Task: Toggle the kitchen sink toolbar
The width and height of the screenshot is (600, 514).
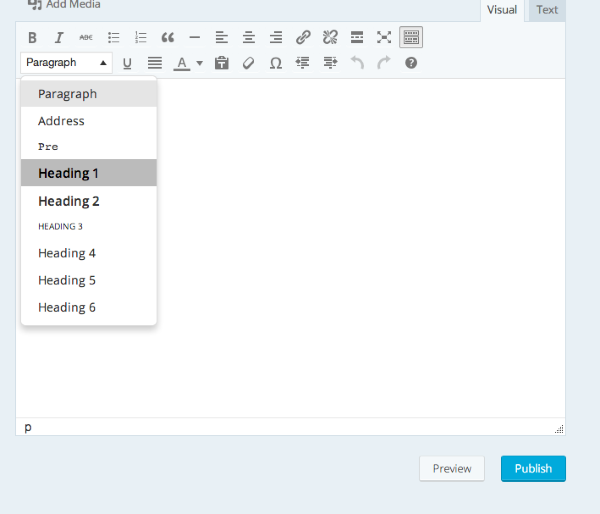Action: pos(411,38)
